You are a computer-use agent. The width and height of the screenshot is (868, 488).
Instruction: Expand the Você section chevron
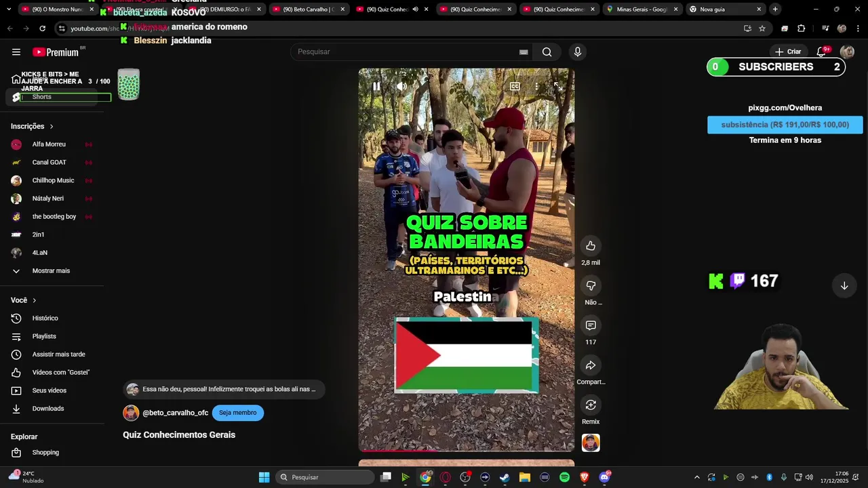[34, 300]
